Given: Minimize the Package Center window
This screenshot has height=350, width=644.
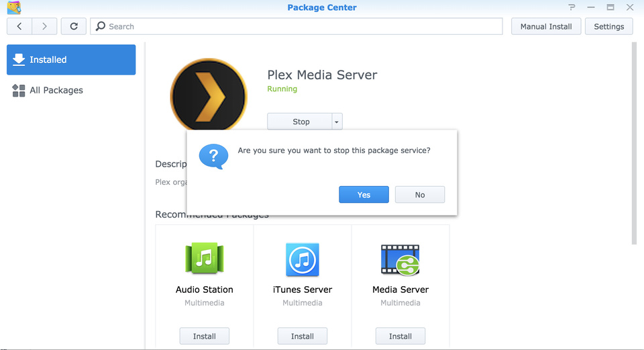Looking at the screenshot, I should [x=591, y=7].
